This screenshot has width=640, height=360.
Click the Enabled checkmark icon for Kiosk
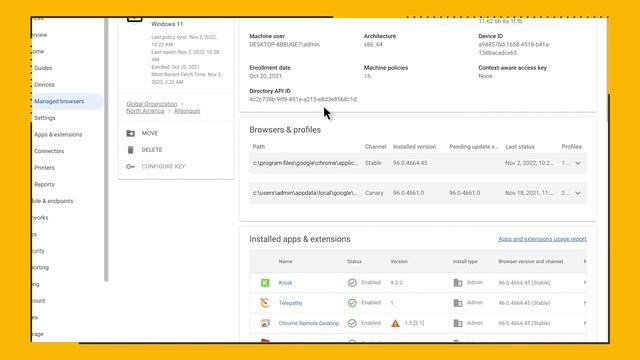pos(352,282)
